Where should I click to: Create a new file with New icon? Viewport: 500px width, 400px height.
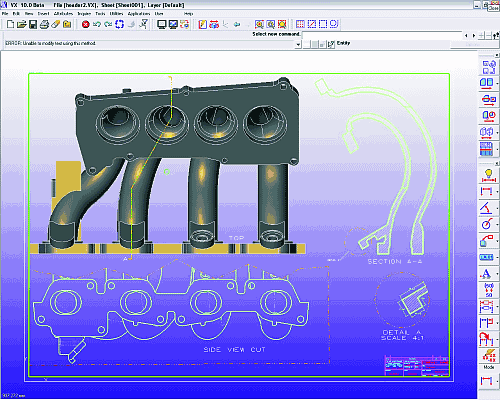11,24
